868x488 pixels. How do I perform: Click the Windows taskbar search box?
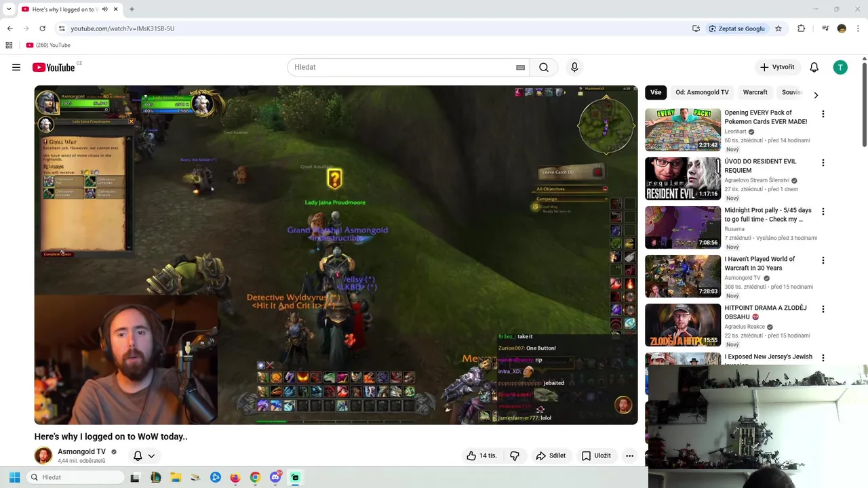(75, 477)
